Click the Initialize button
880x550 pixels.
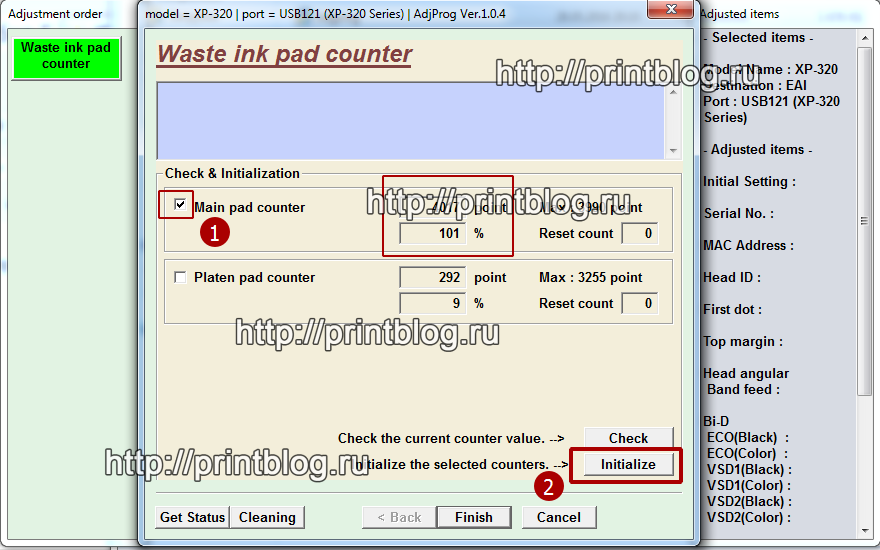pos(628,465)
